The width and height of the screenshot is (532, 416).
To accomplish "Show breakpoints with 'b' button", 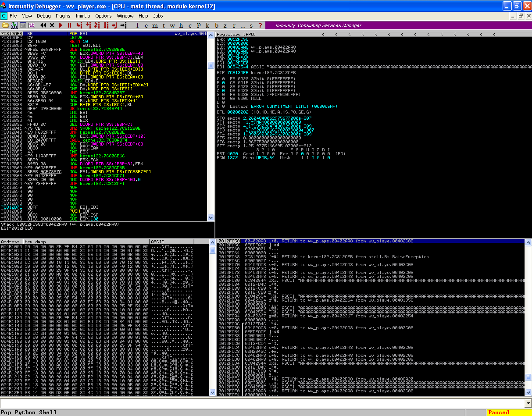I will [217, 25].
